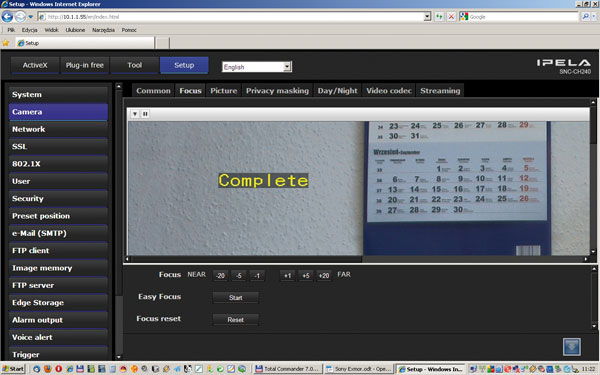
Task: Switch to the Picture tab
Action: coord(223,91)
